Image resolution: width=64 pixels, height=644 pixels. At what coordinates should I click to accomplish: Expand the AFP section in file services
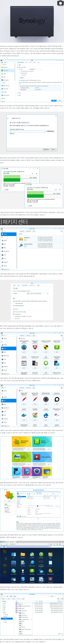20,93
